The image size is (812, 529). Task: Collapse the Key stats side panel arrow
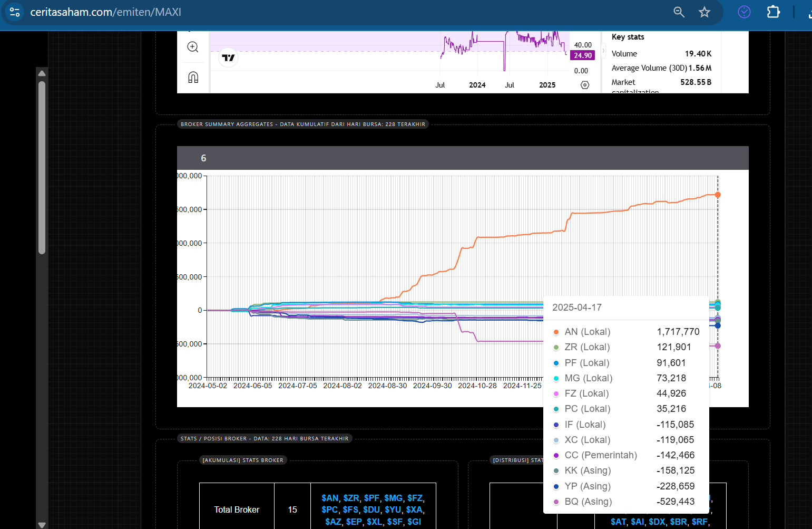pyautogui.click(x=603, y=51)
